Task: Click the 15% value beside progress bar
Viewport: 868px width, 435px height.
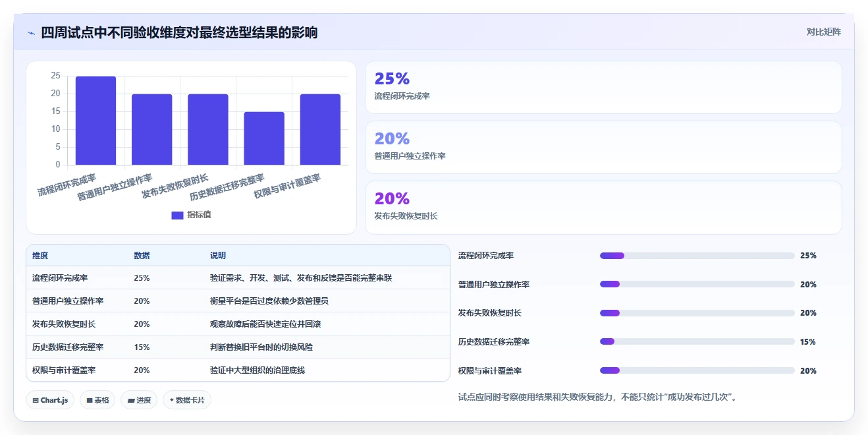Action: 808,342
